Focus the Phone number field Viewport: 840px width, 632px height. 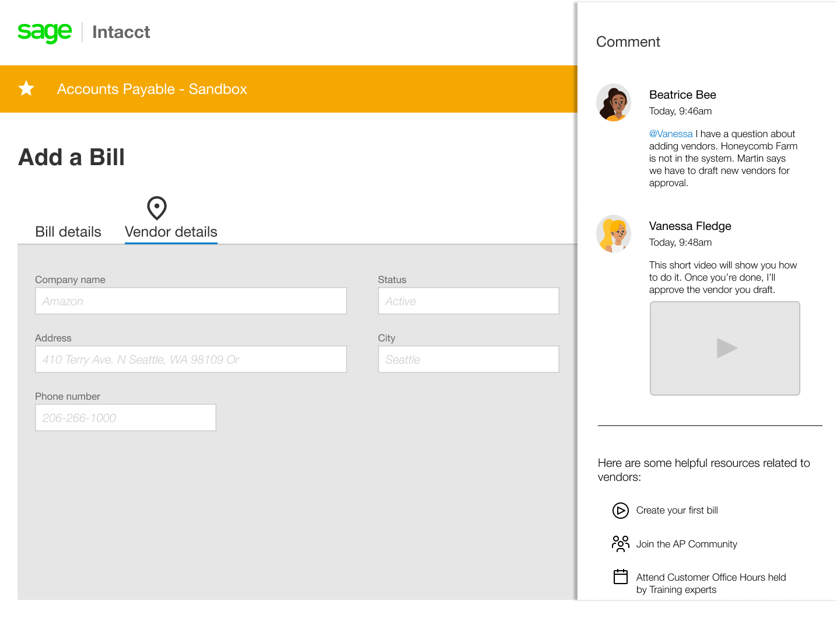click(x=125, y=418)
